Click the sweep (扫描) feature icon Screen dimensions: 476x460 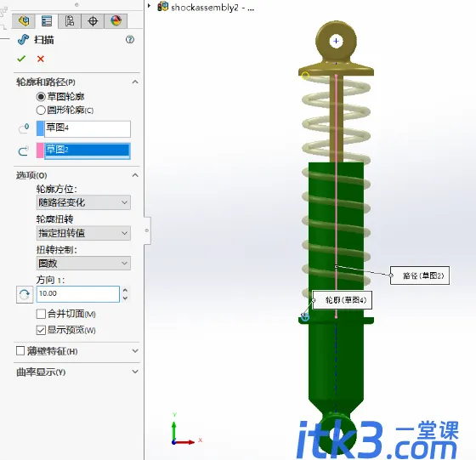tap(23, 39)
